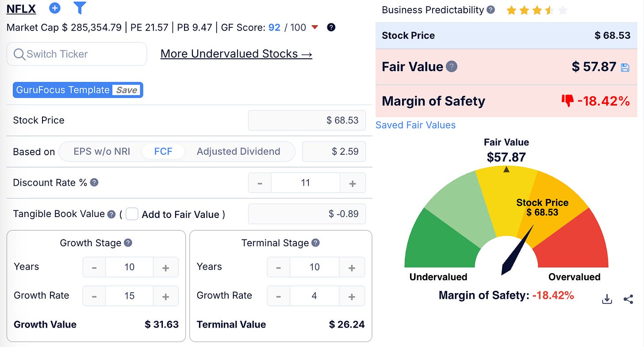The height and width of the screenshot is (347, 644).
Task: Download the gauge chart via download icon
Action: coord(607,299)
